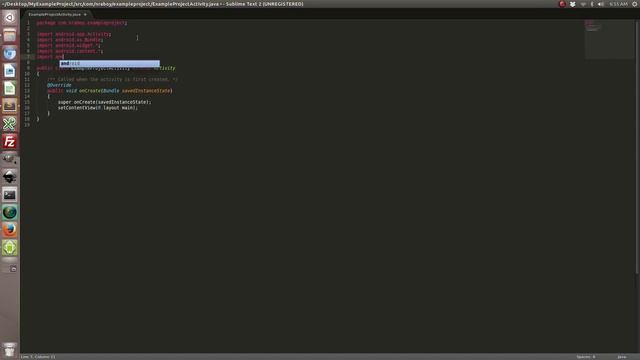Open the green Android icon in dock
This screenshot has height=360, width=640.
pos(9,247)
